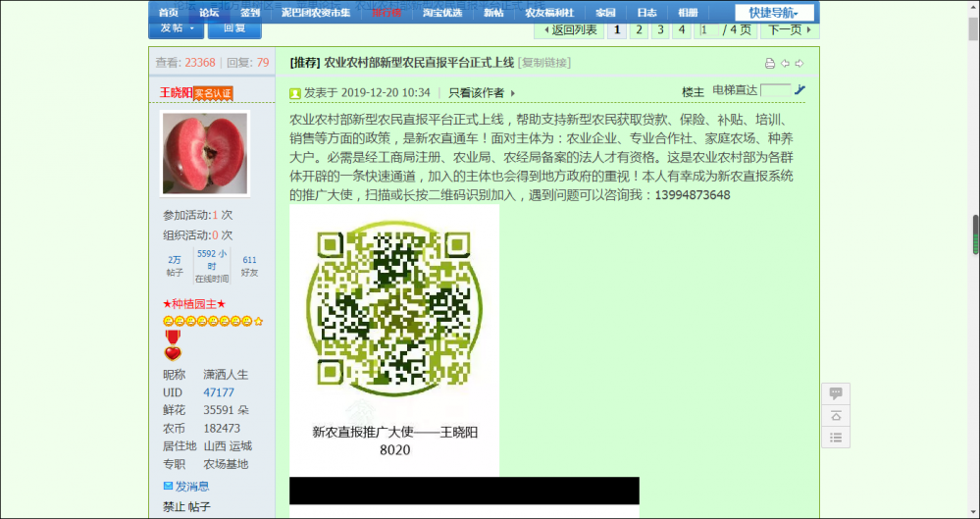
Task: Click 鲜花 value 35591 朵
Action: 227,410
